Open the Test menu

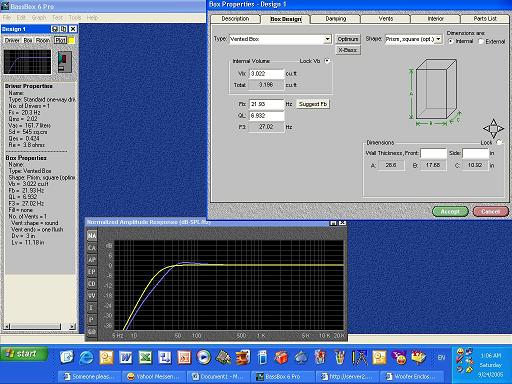(x=57, y=17)
